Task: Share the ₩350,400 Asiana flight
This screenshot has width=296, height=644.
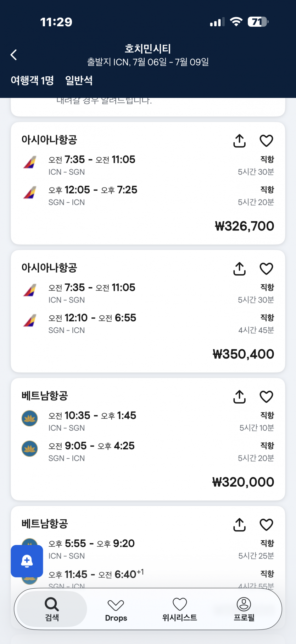Action: [x=239, y=269]
